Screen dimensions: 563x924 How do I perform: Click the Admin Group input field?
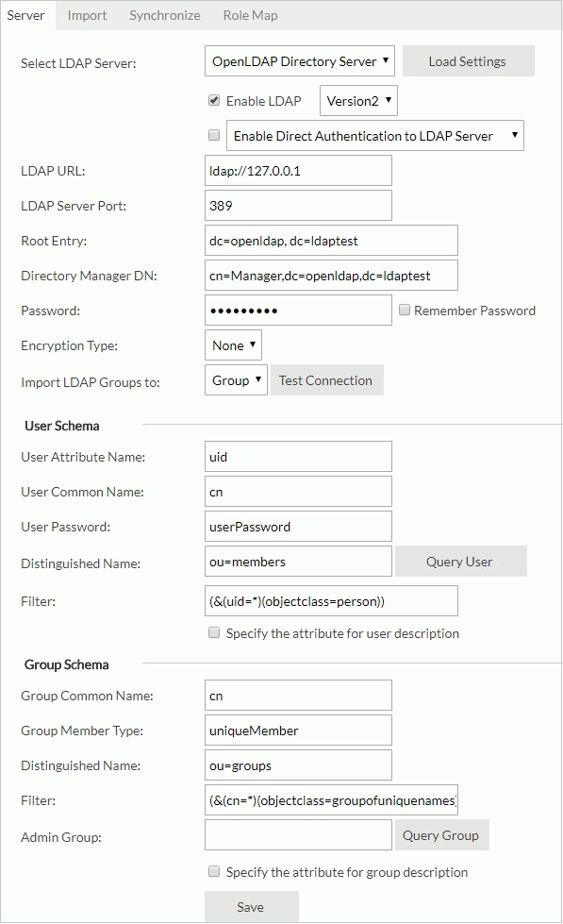(x=297, y=834)
